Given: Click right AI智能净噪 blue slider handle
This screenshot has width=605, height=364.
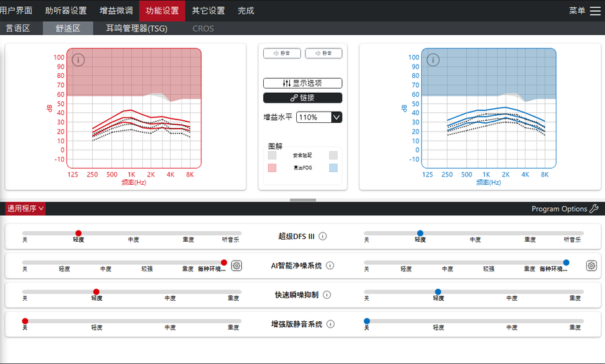Looking at the screenshot, I should [x=566, y=263].
